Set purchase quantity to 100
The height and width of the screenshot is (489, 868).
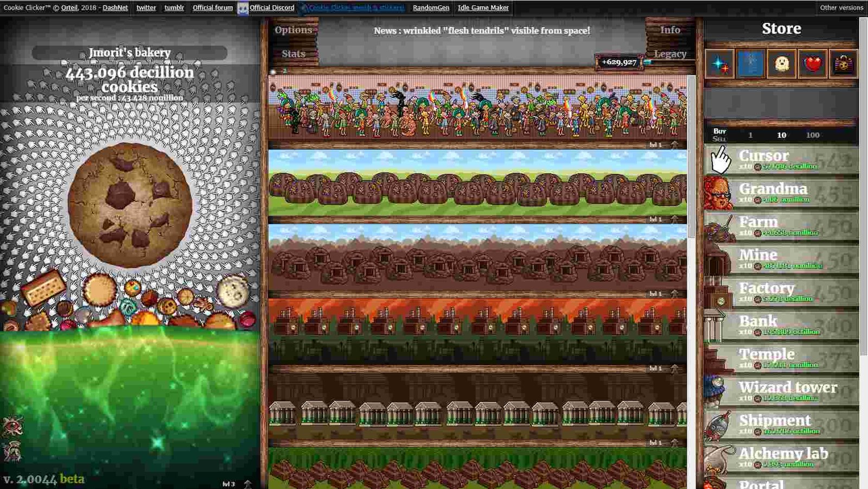click(812, 135)
